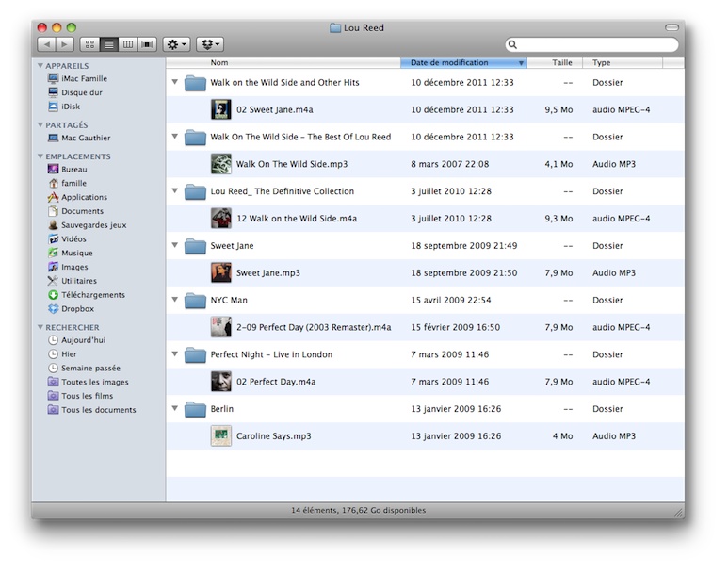Open Vidéos in sidebar
Screen dimensions: 728x574
click(67, 238)
